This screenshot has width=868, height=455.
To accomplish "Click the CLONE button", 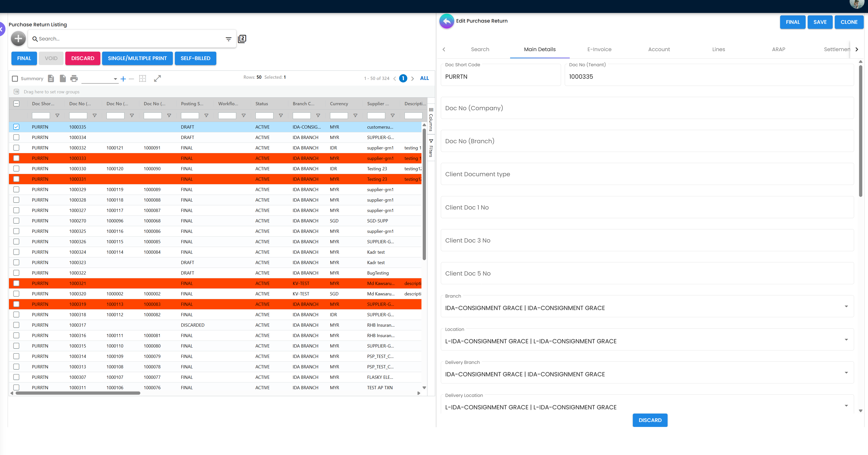I will 849,22.
